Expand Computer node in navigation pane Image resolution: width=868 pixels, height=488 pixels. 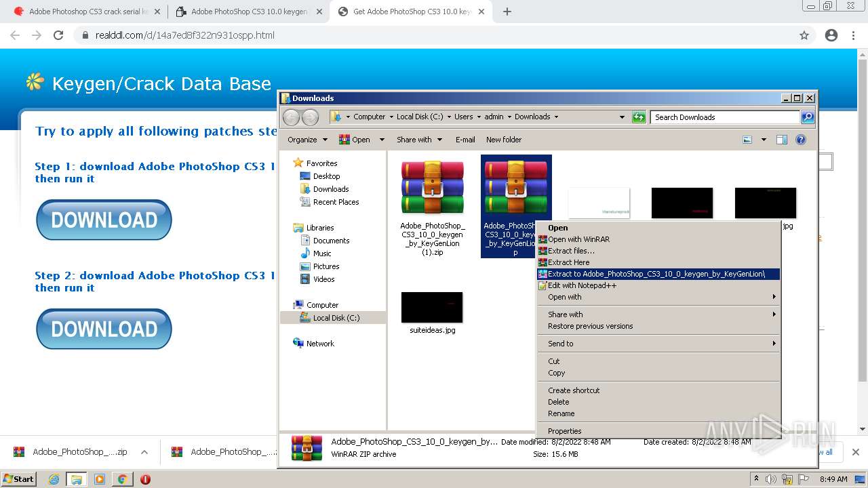pos(322,305)
